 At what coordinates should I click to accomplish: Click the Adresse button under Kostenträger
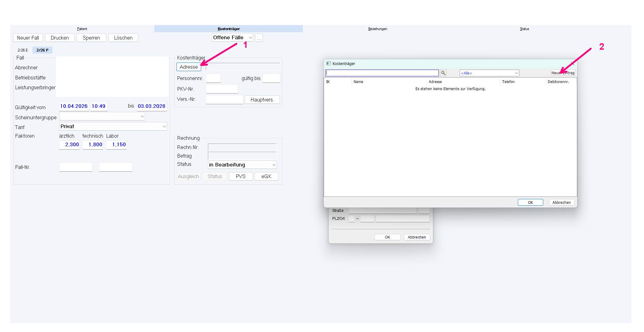pos(189,67)
